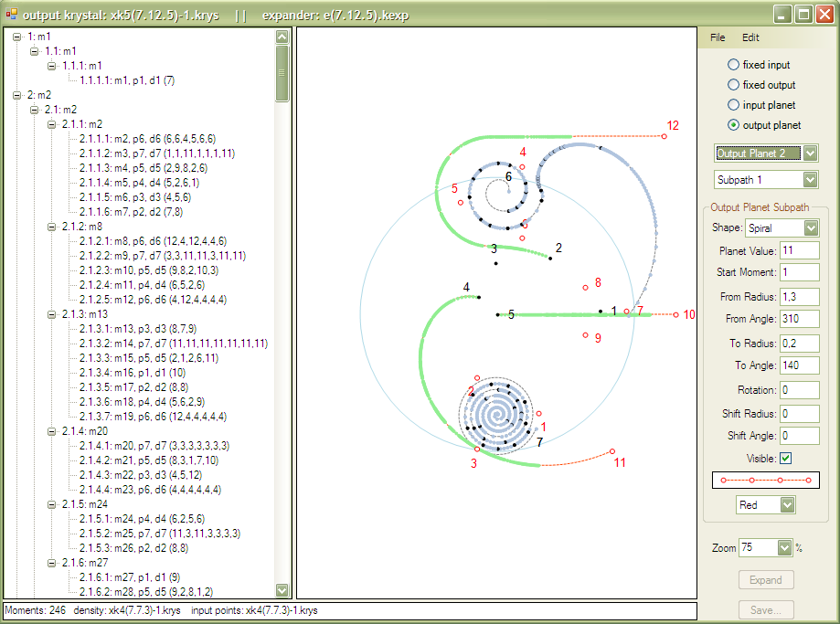
Task: Open the Subpath 1 dropdown
Action: tap(810, 180)
